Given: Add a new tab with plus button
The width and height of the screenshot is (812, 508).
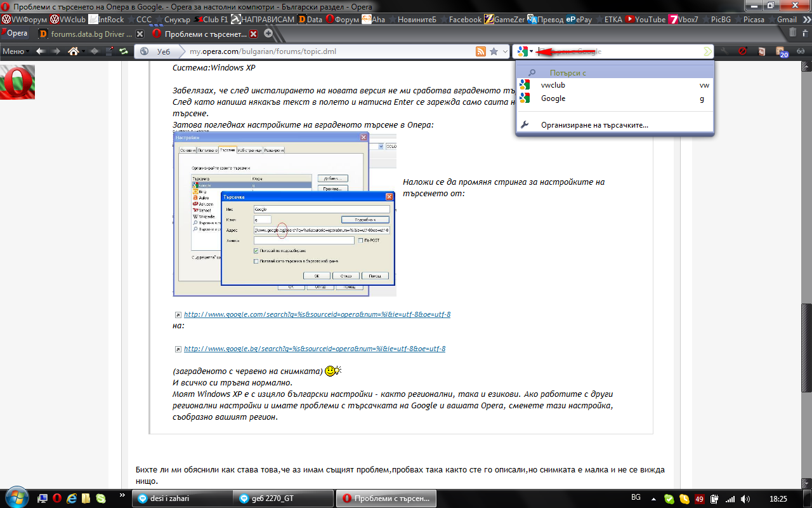Looking at the screenshot, I should 268,34.
